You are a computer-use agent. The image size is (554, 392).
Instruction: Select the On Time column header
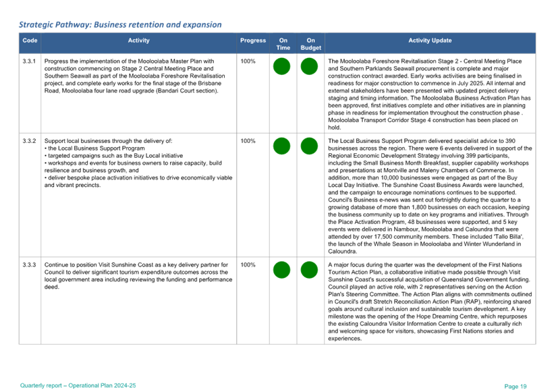(x=283, y=44)
